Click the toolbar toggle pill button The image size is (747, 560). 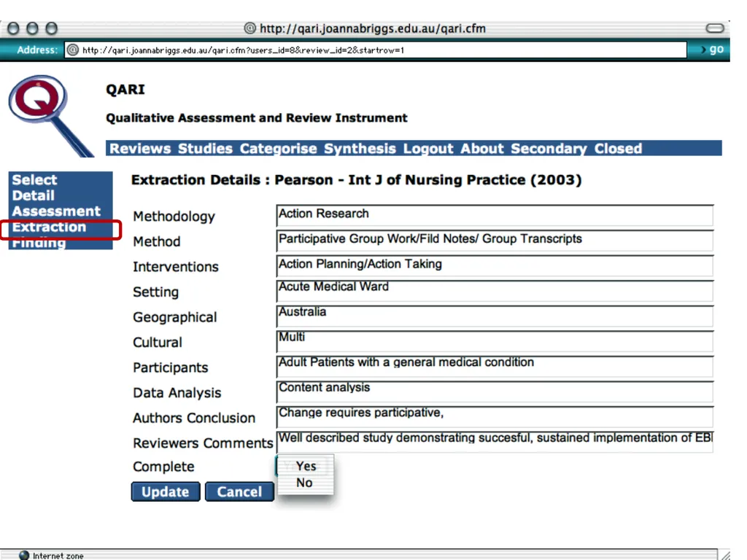(x=715, y=28)
